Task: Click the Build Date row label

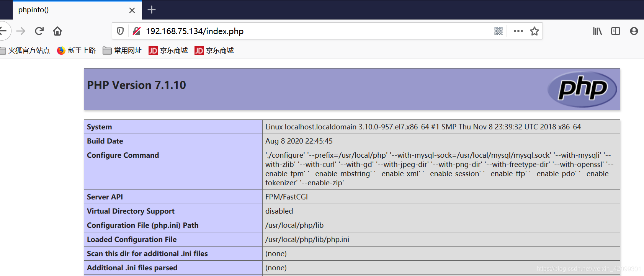Action: (x=105, y=141)
